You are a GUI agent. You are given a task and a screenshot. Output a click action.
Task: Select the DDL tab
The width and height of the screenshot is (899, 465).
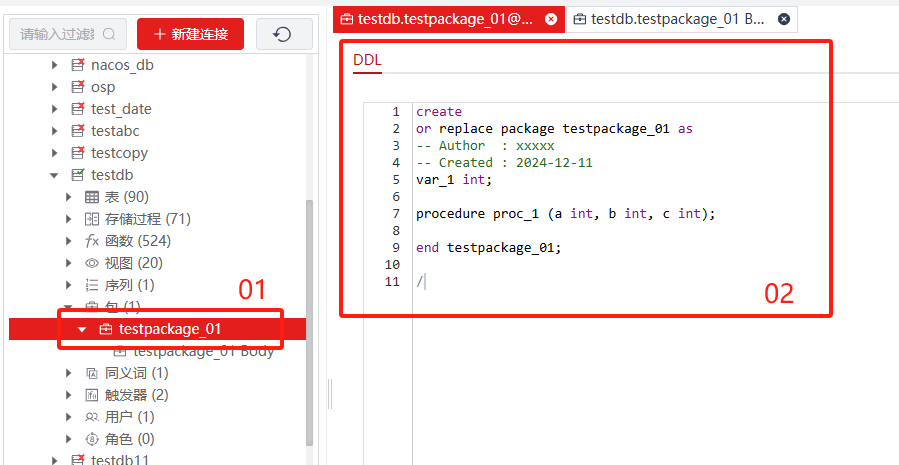click(367, 61)
